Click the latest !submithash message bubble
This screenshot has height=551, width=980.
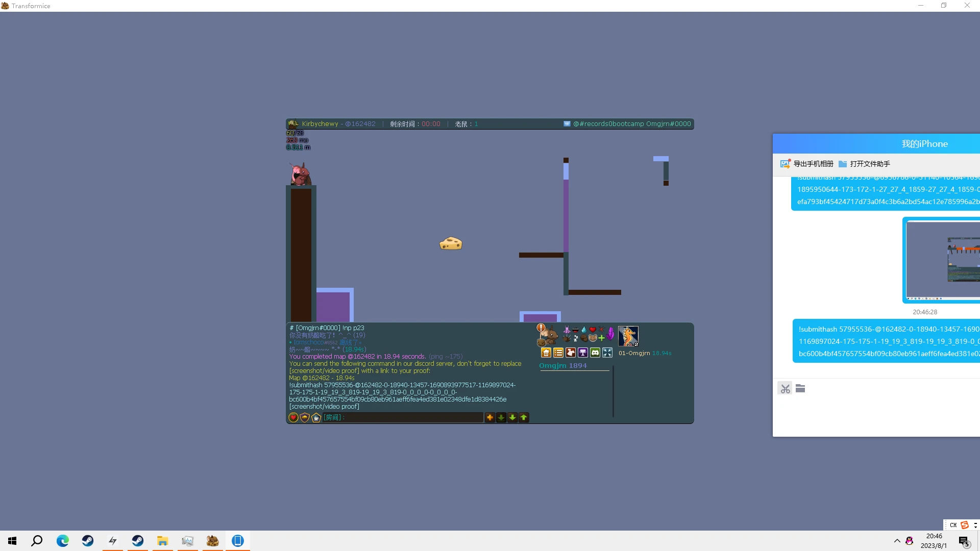887,341
